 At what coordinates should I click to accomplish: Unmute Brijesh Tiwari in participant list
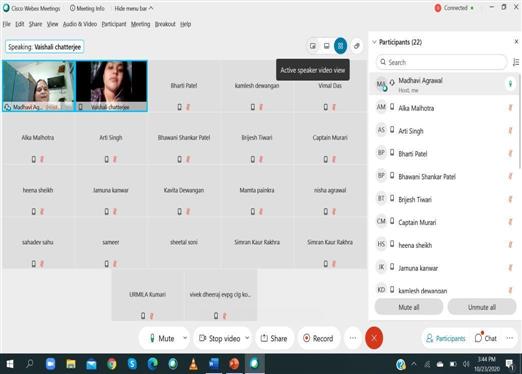pyautogui.click(x=510, y=199)
